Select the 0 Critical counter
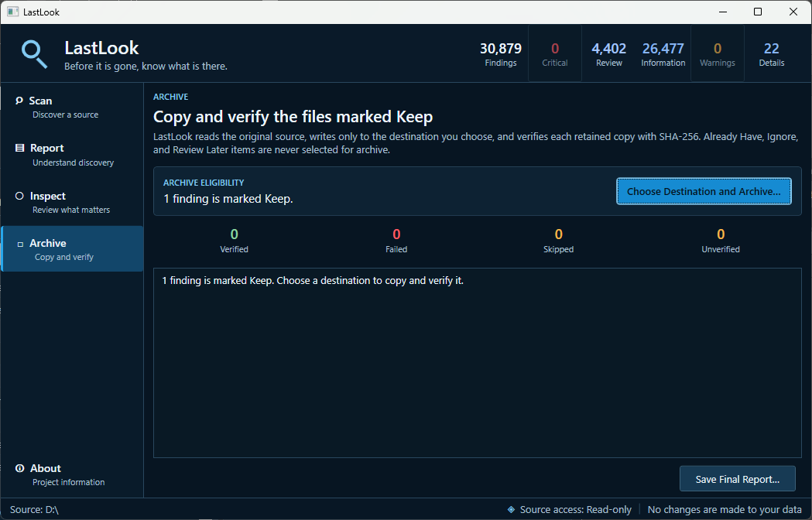 coord(555,54)
